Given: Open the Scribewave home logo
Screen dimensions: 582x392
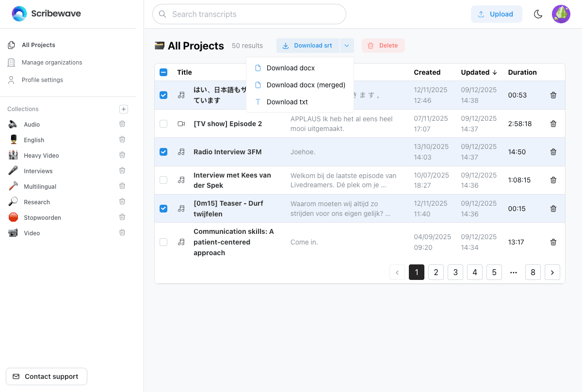Looking at the screenshot, I should coord(46,14).
